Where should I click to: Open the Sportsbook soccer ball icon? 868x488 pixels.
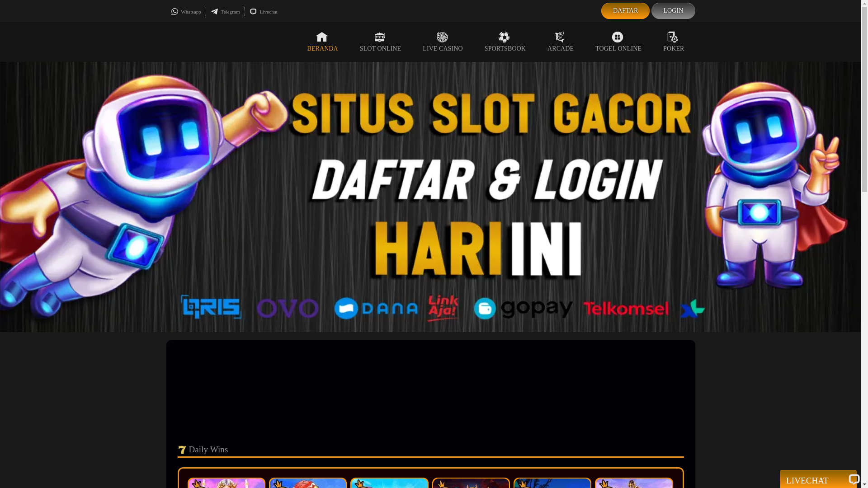[x=504, y=37]
